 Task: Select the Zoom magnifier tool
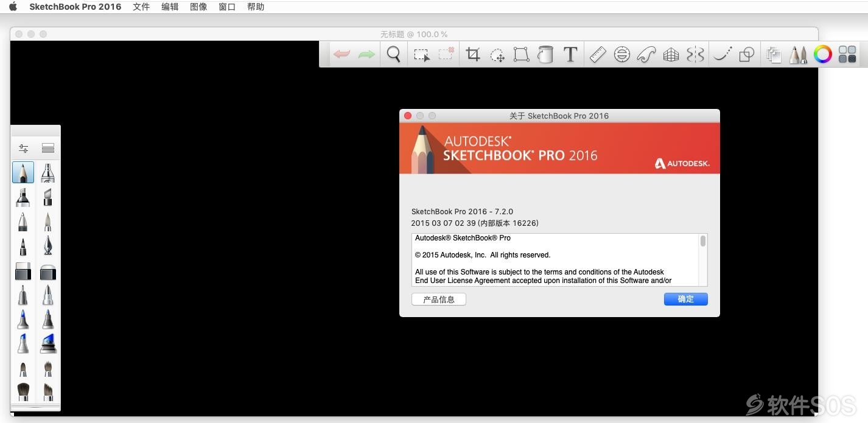click(394, 55)
